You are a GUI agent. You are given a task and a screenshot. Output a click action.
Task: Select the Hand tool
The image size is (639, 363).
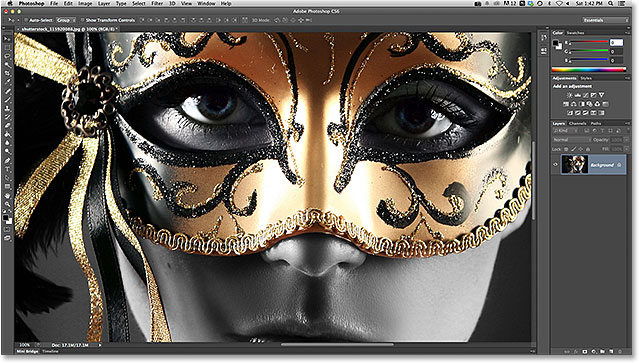click(x=7, y=195)
